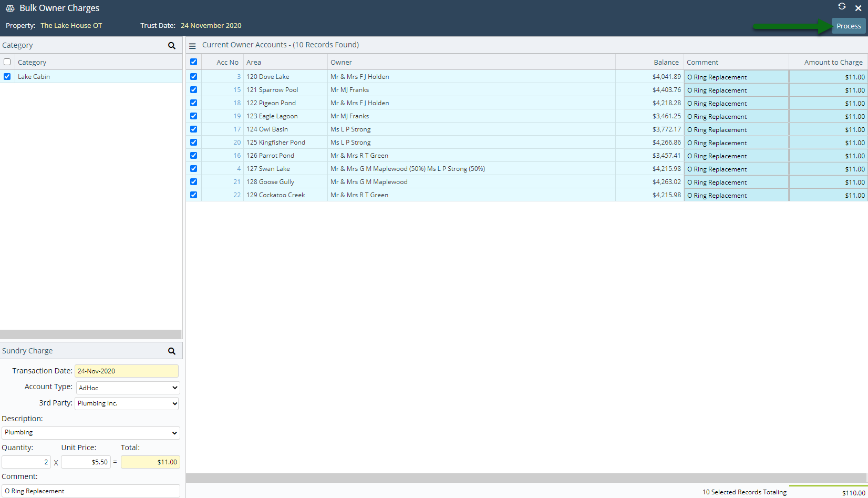Edit comment for 124 Owl Basin row
Screen dimensions: 868x498
(x=736, y=129)
